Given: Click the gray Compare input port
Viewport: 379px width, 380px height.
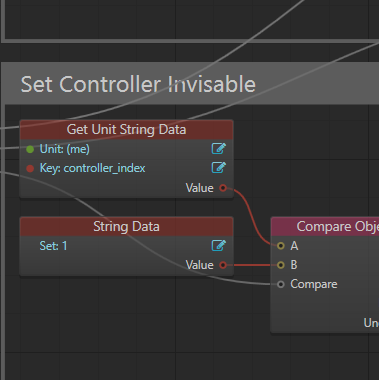Looking at the screenshot, I should (x=281, y=284).
